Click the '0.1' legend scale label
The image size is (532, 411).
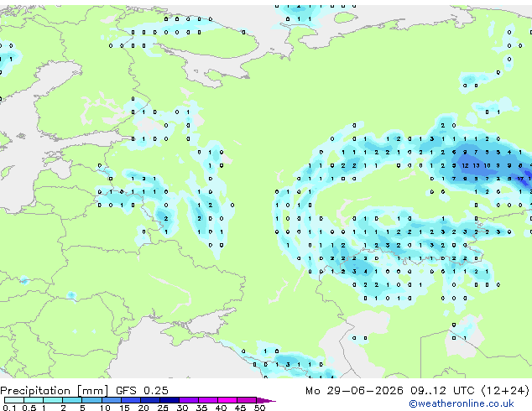pyautogui.click(x=9, y=408)
